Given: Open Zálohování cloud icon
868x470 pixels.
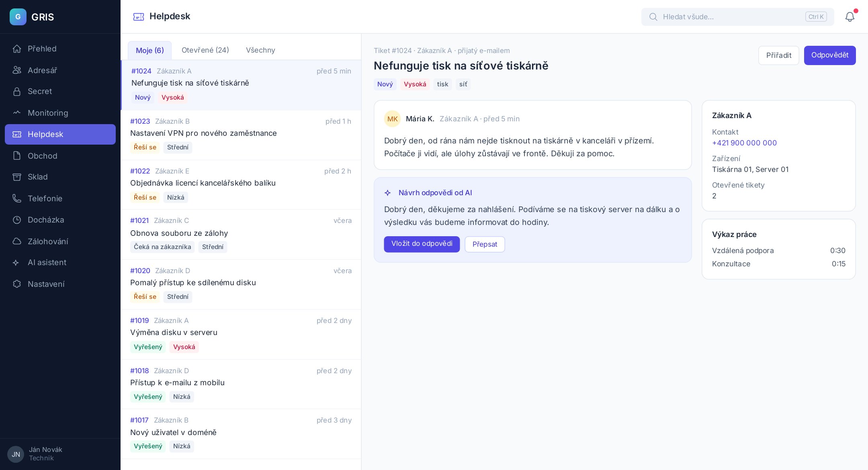Looking at the screenshot, I should pyautogui.click(x=17, y=241).
